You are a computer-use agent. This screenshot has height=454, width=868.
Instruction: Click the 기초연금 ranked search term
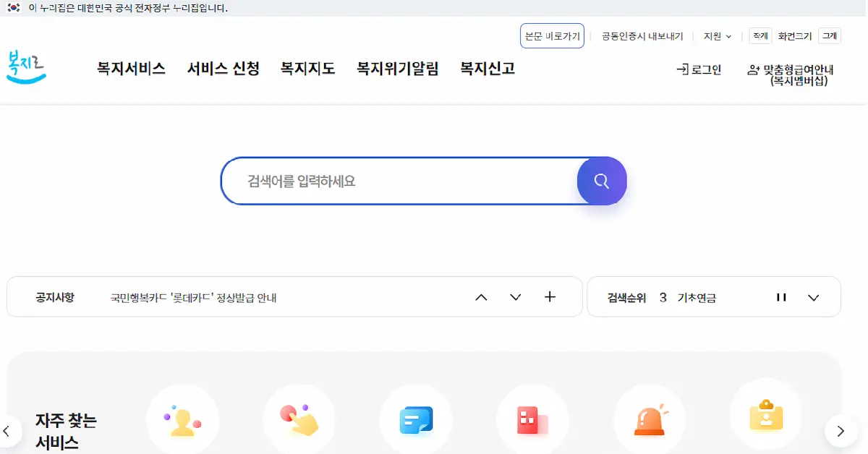point(697,297)
